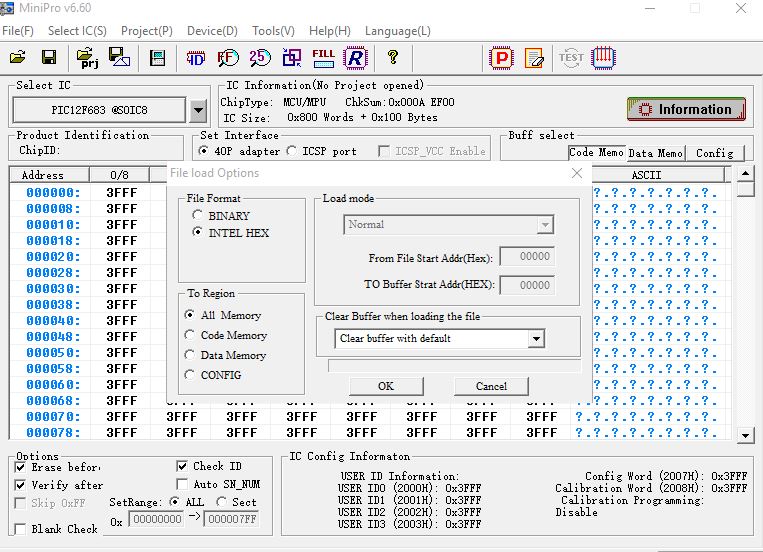Click Cancel in File load Options
Image resolution: width=763 pixels, height=552 pixels.
tap(491, 386)
